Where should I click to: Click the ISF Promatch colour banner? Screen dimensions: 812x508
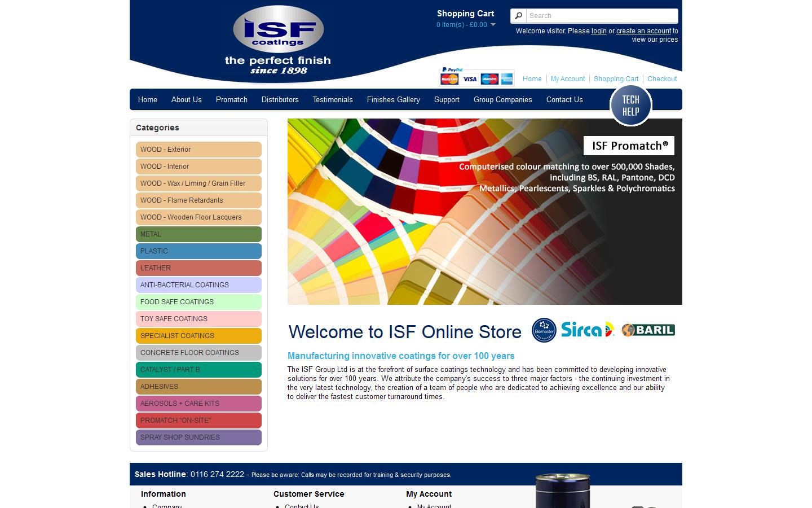[484, 212]
